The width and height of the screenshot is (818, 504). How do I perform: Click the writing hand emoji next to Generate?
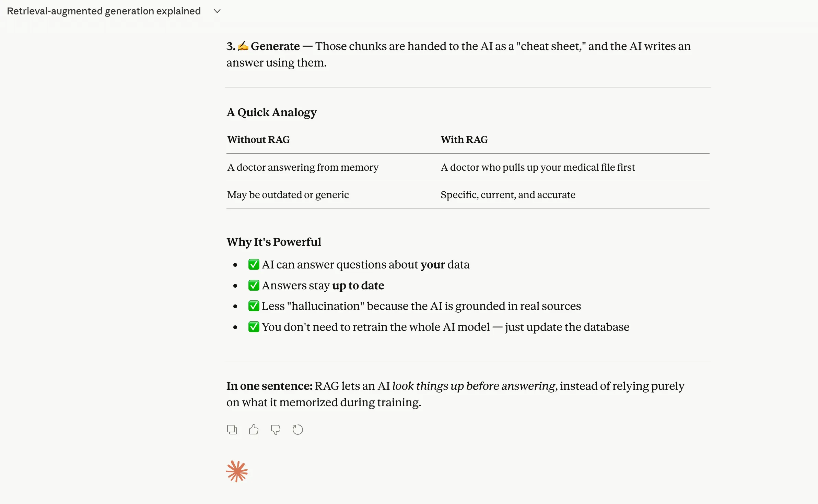pyautogui.click(x=244, y=46)
